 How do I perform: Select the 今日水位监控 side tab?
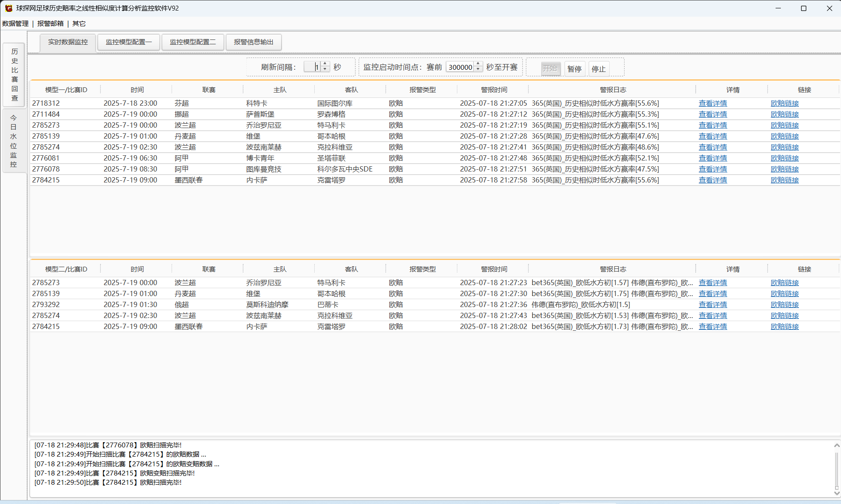(14, 141)
